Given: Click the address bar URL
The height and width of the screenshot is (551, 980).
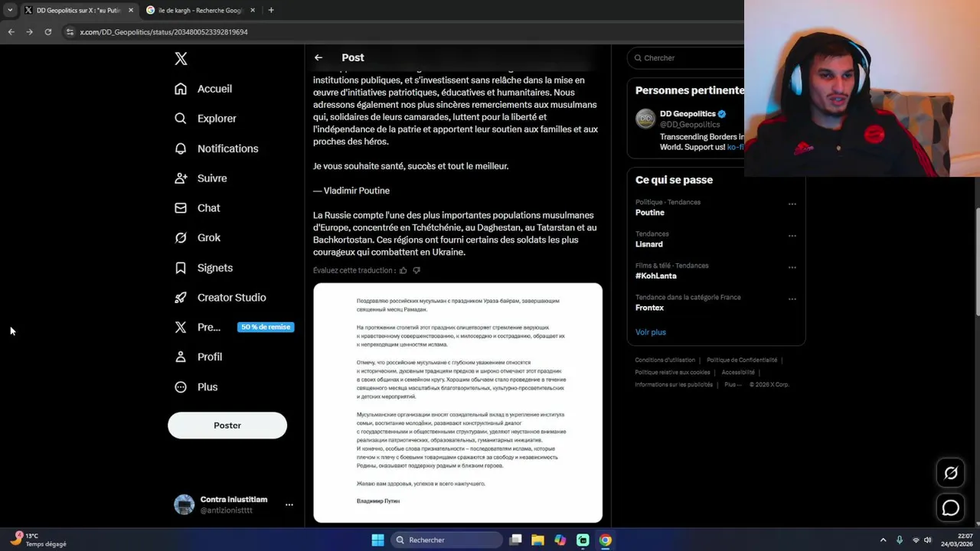Looking at the screenshot, I should [x=164, y=32].
